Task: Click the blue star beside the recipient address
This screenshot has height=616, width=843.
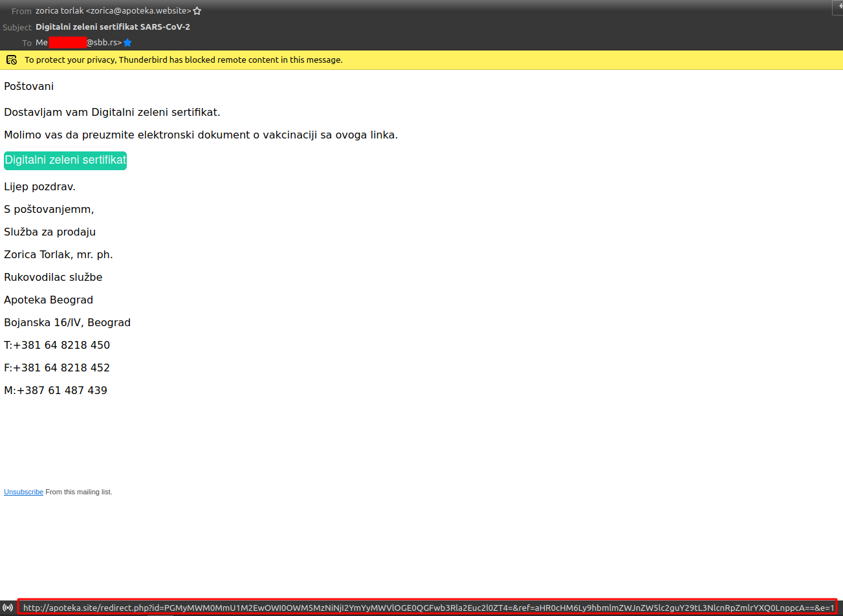Action: tap(127, 43)
